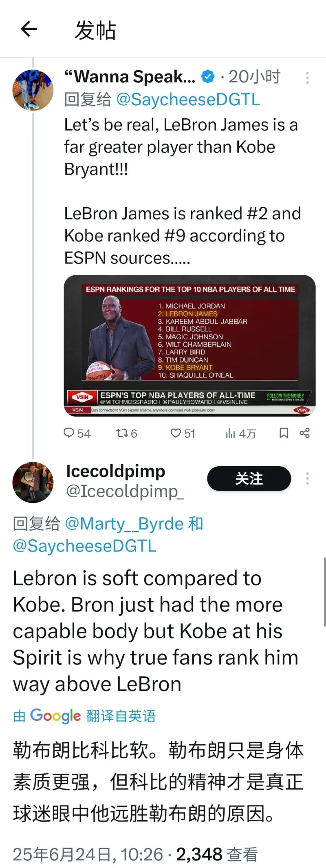326x868 pixels.
Task: Follow Icecoldpimp with 关注 button
Action: (x=249, y=478)
